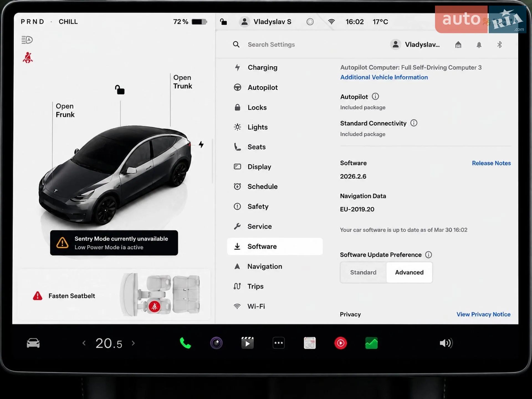This screenshot has width=532, height=399.
Task: Tap software version 2026.2.6
Action: [353, 177]
